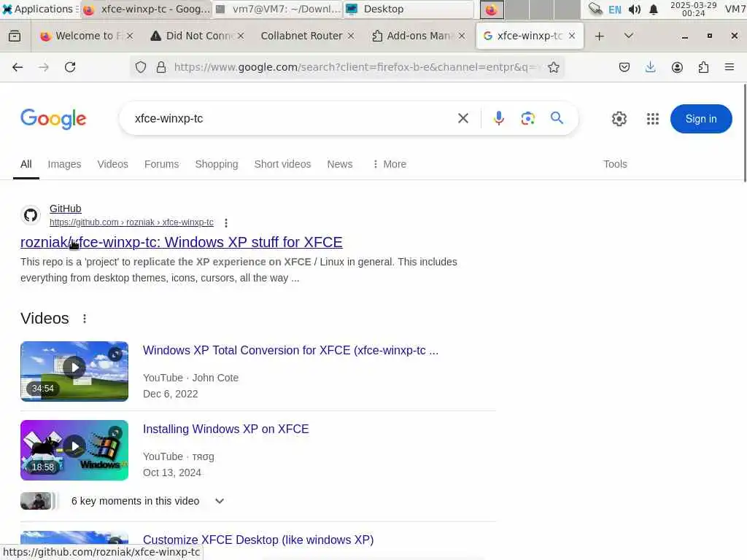This screenshot has height=560, width=747.
Task: Open Customize XFCE Desktop video link
Action: (258, 540)
